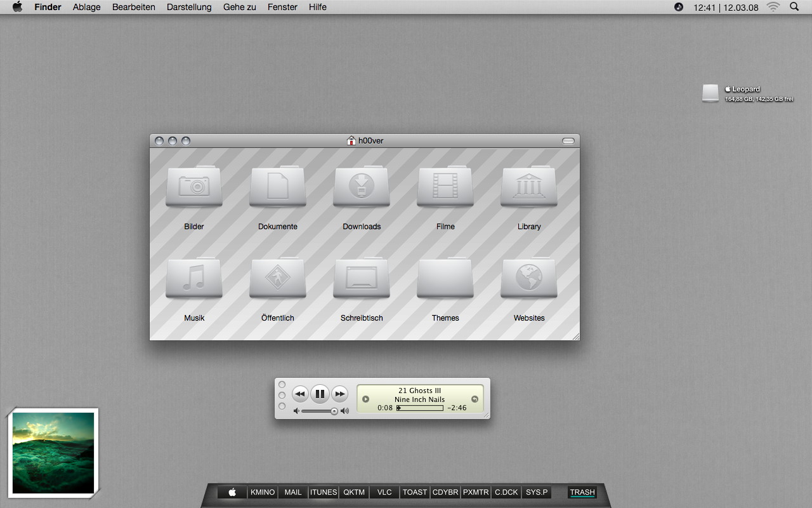The height and width of the screenshot is (508, 812).
Task: Open the Websites folder
Action: click(x=529, y=277)
